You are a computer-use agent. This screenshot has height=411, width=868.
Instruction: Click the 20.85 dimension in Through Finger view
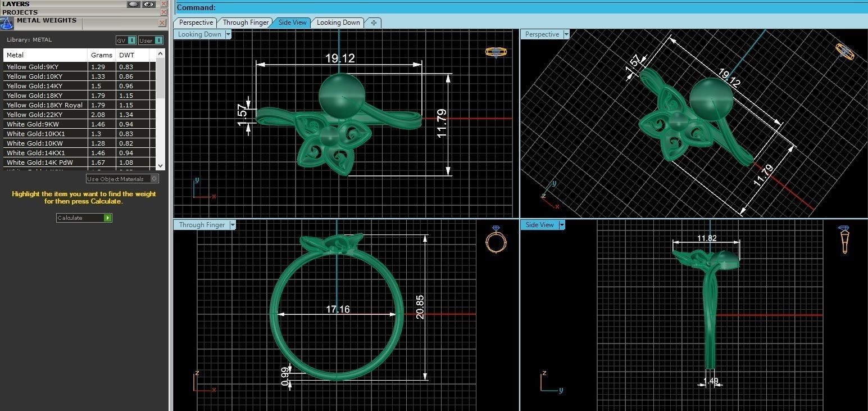[x=420, y=307]
